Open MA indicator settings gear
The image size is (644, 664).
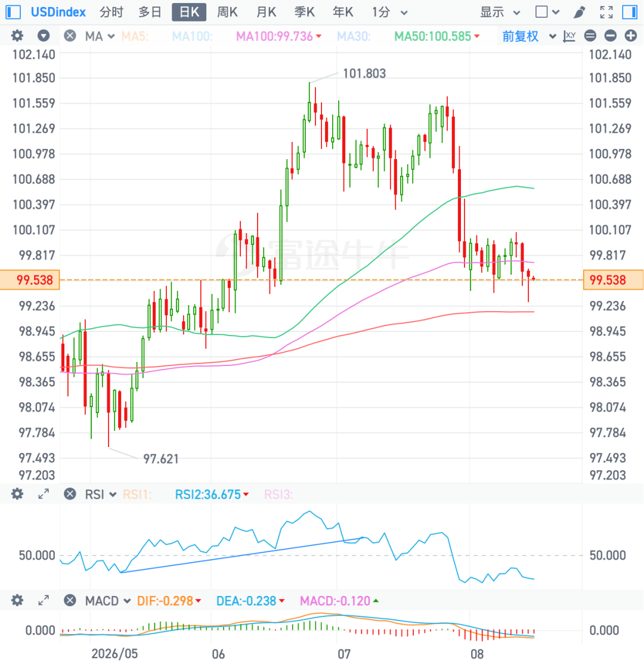(x=17, y=36)
